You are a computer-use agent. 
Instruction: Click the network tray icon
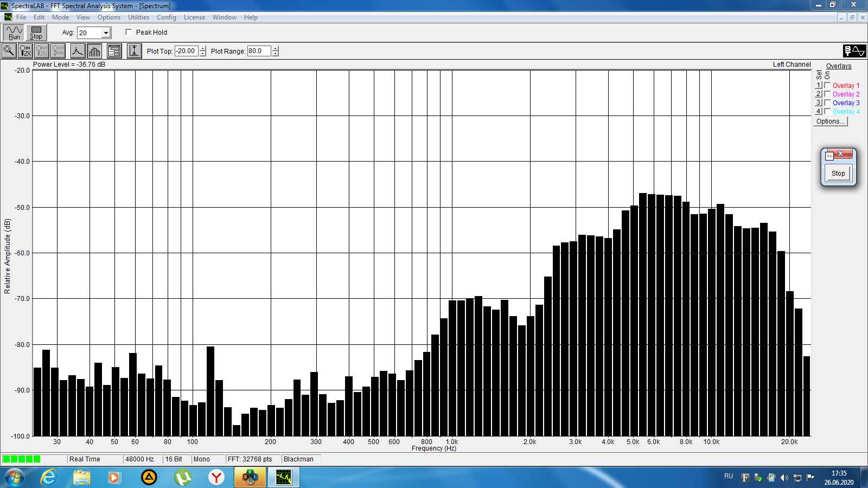coord(797,478)
